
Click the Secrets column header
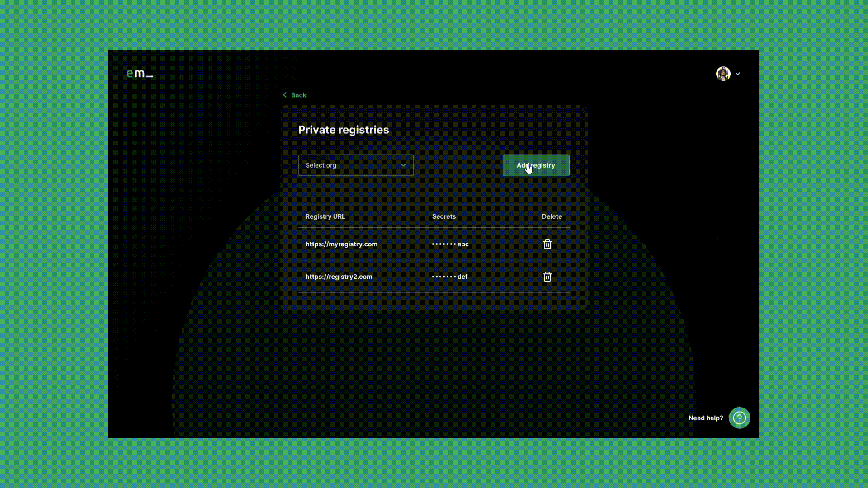click(x=443, y=216)
